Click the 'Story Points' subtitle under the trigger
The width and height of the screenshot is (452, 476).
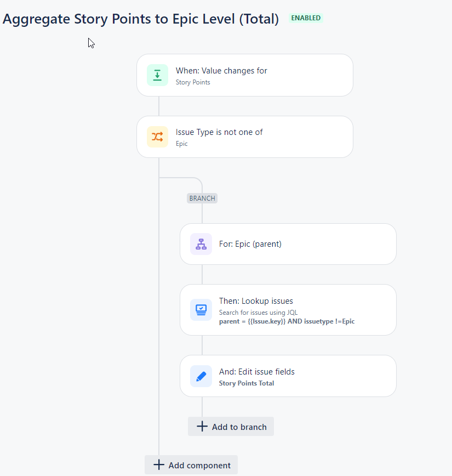193,82
